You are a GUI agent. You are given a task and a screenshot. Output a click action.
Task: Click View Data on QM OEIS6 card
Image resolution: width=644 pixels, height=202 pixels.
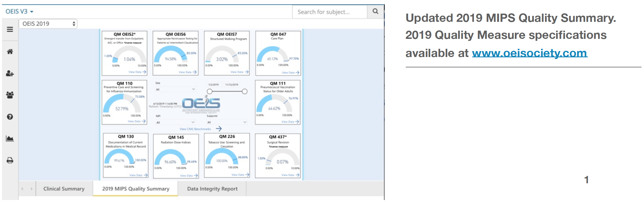pos(188,72)
